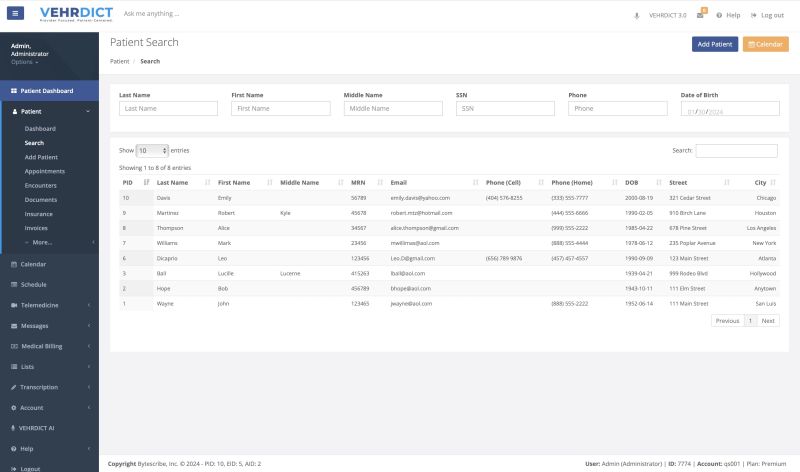Viewport: 800px width, 472px height.
Task: Sort by DOB column icon
Action: tap(659, 182)
